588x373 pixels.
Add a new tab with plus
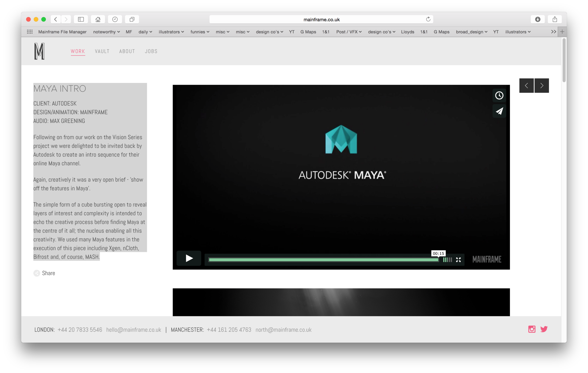[x=562, y=32]
